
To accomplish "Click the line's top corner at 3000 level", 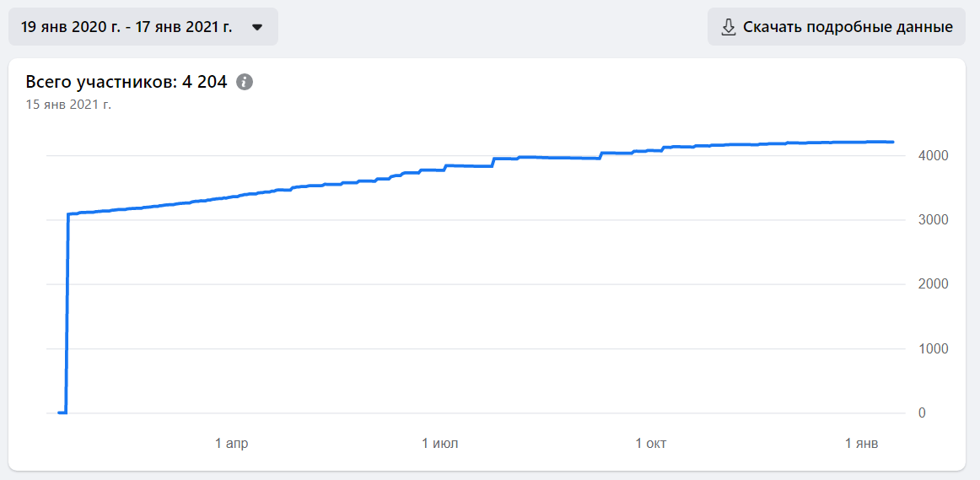I will coord(68,214).
